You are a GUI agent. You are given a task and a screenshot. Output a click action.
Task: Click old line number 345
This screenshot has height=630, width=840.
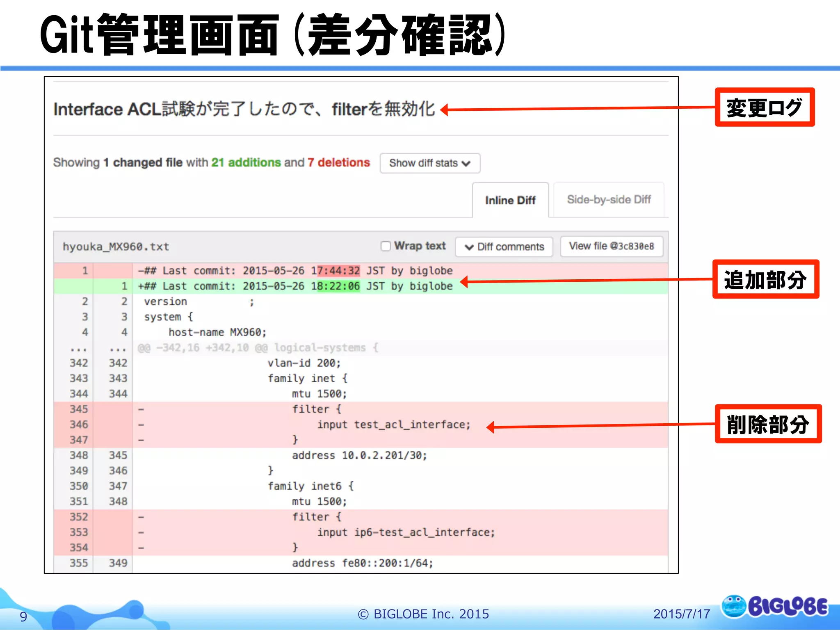pos(79,409)
